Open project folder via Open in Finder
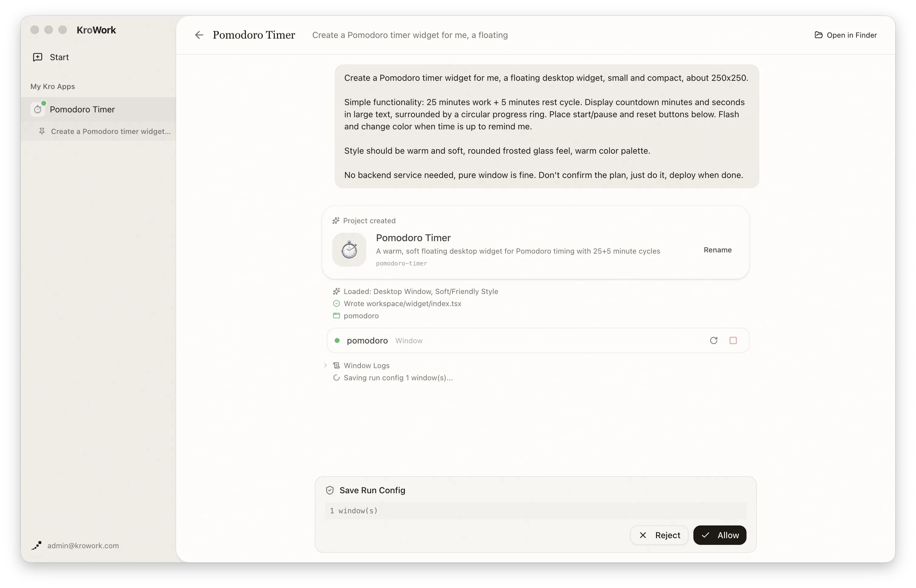This screenshot has width=916, height=588. pos(845,35)
